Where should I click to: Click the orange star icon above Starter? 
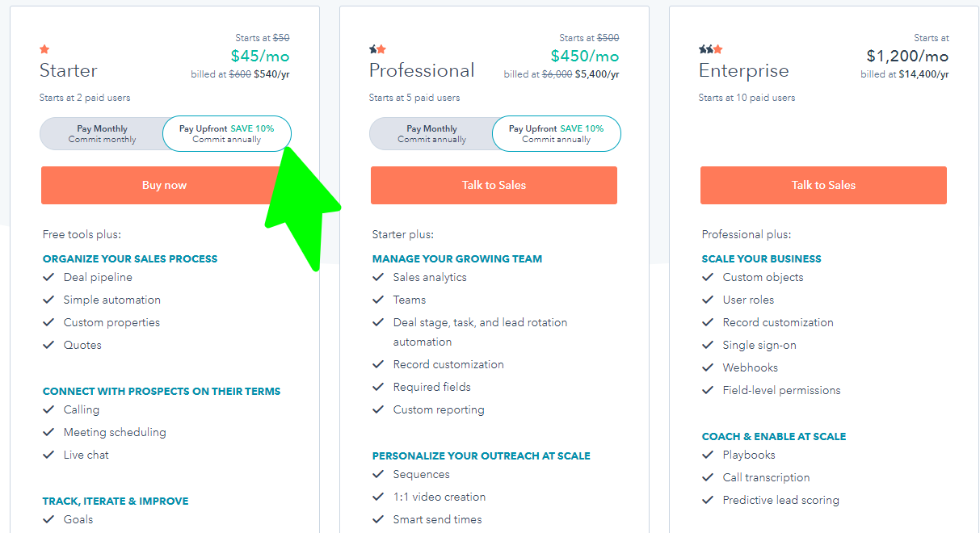tap(44, 48)
